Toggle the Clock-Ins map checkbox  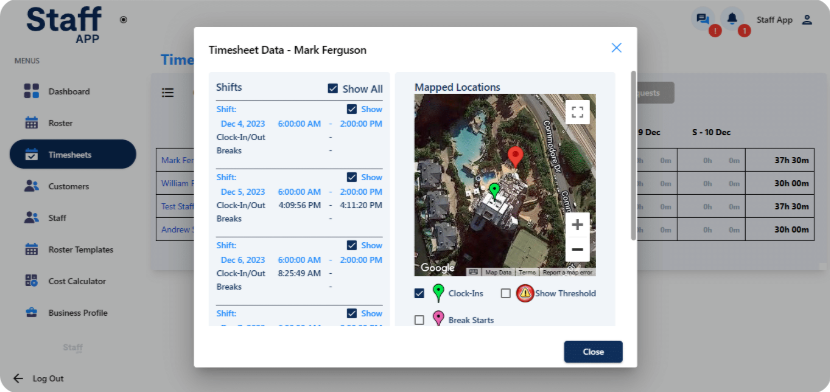(x=419, y=293)
